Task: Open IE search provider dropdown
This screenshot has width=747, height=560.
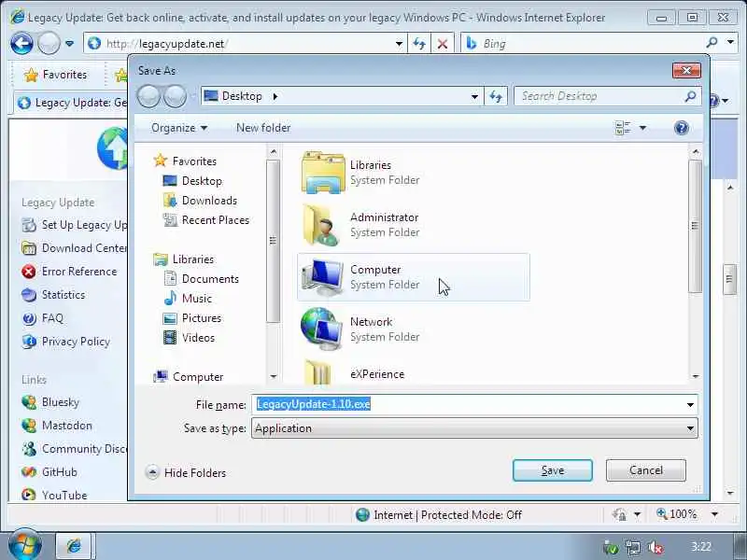Action: pyautogui.click(x=730, y=43)
